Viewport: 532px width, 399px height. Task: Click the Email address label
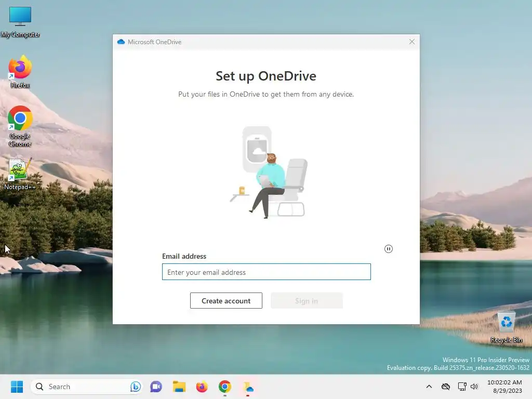pyautogui.click(x=184, y=256)
